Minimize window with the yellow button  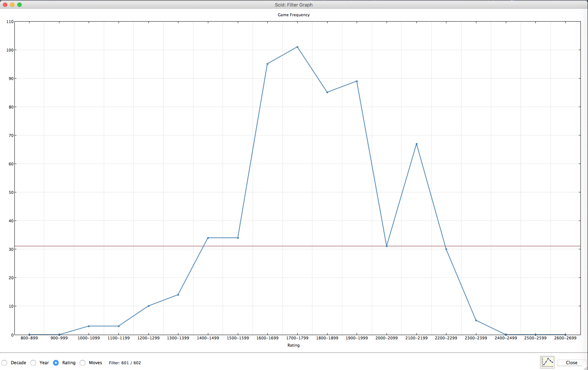pos(12,5)
